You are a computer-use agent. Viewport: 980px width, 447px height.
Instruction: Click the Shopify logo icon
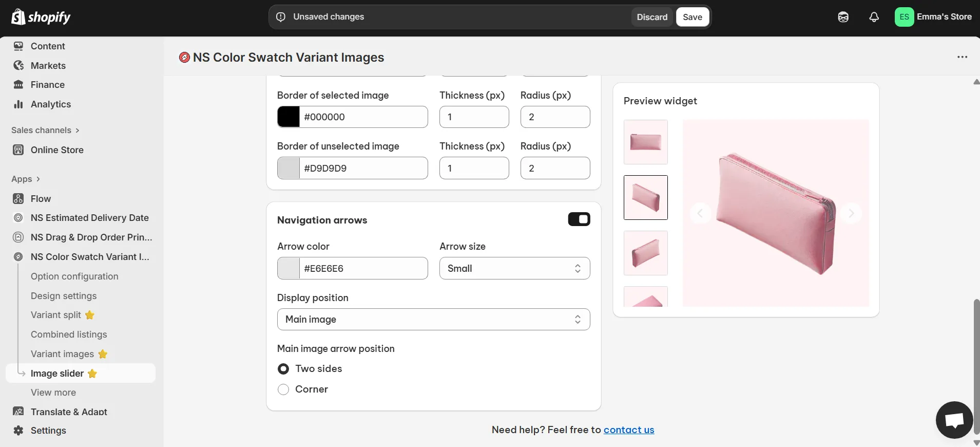coord(18,17)
